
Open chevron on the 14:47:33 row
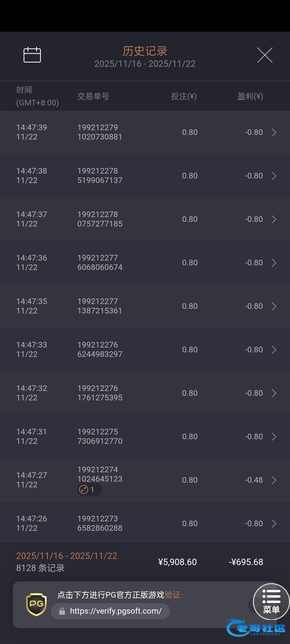274,350
